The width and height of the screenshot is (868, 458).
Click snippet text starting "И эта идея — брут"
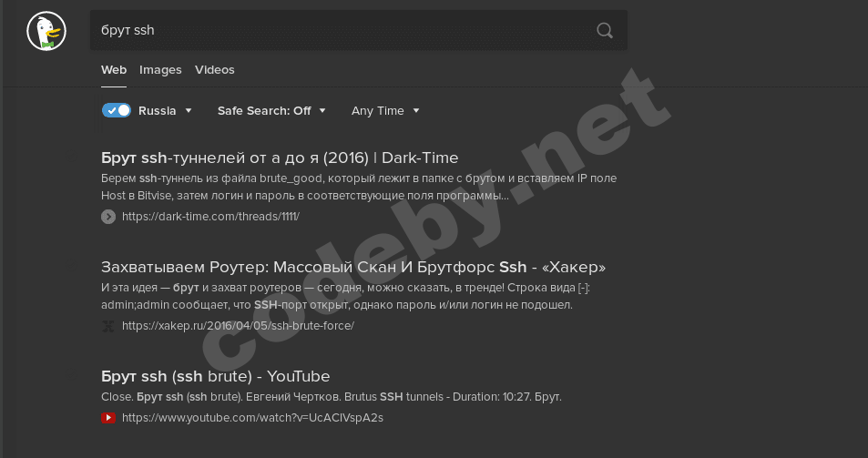pyautogui.click(x=345, y=297)
